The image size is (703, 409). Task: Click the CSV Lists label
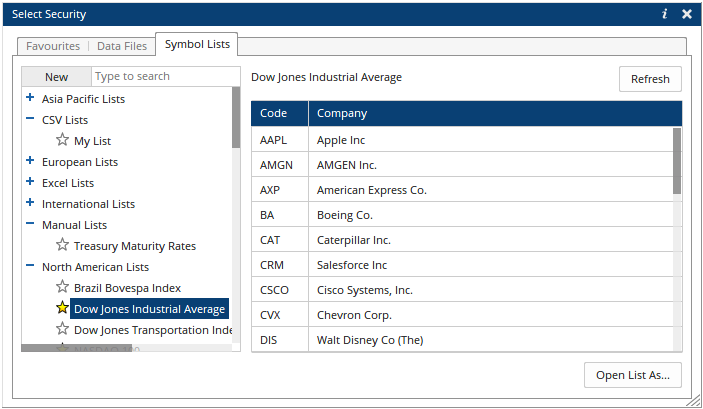(x=65, y=120)
